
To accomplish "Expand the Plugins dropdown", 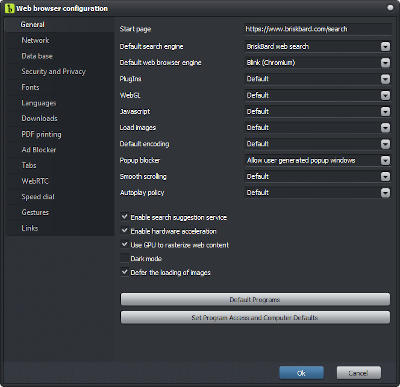I will 385,79.
